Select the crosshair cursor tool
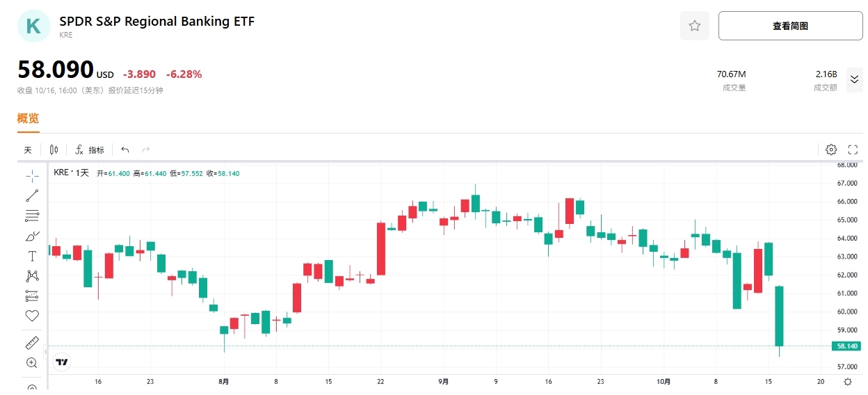The width and height of the screenshot is (868, 395). tap(32, 175)
